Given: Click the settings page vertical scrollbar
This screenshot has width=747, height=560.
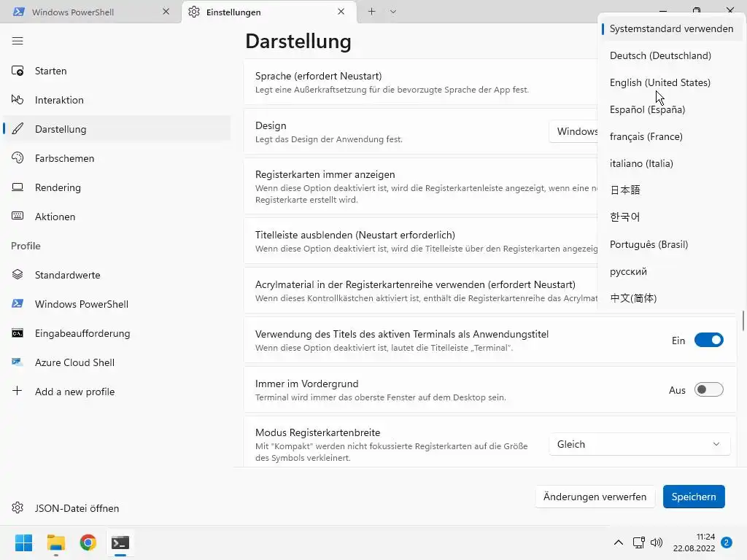Looking at the screenshot, I should [x=743, y=321].
